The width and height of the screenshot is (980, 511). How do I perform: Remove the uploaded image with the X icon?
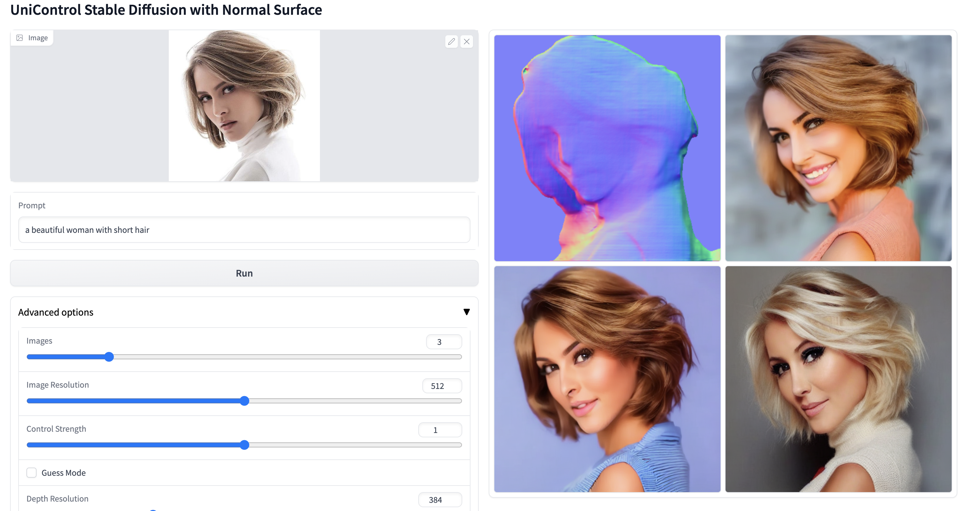pos(466,42)
